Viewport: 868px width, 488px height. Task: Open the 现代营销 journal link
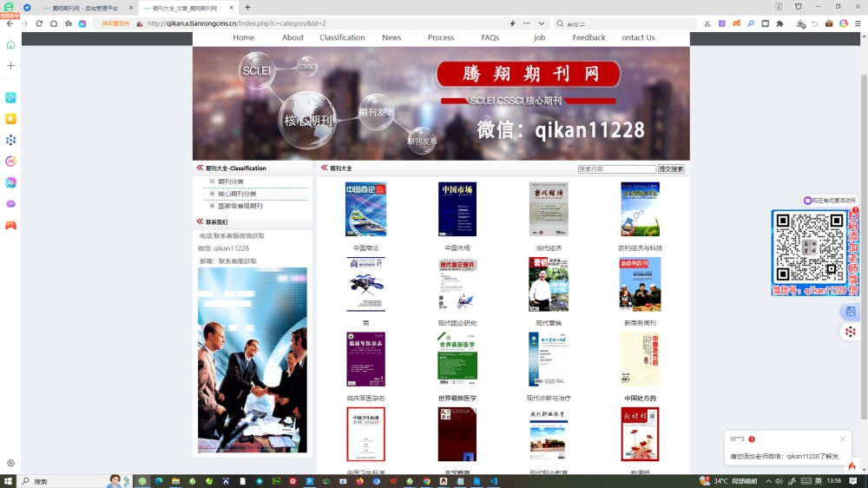coord(548,323)
